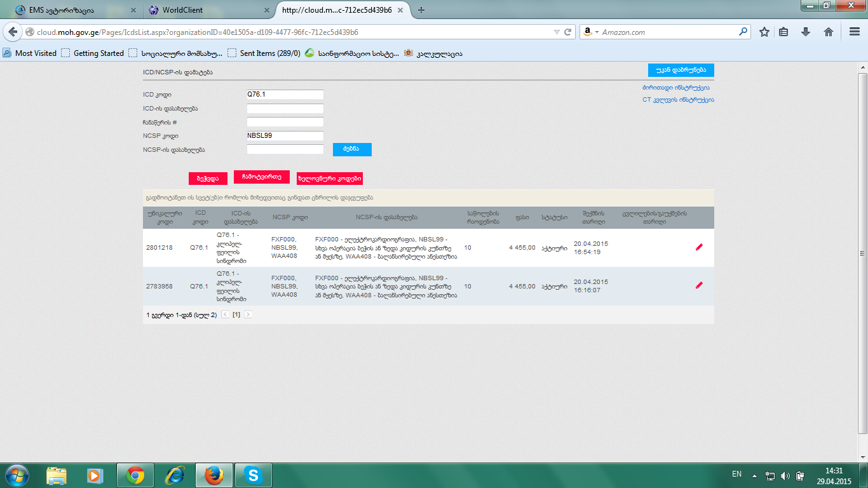The width and height of the screenshot is (868, 488).
Task: Show hidden system tray icons arrow
Action: 754,475
